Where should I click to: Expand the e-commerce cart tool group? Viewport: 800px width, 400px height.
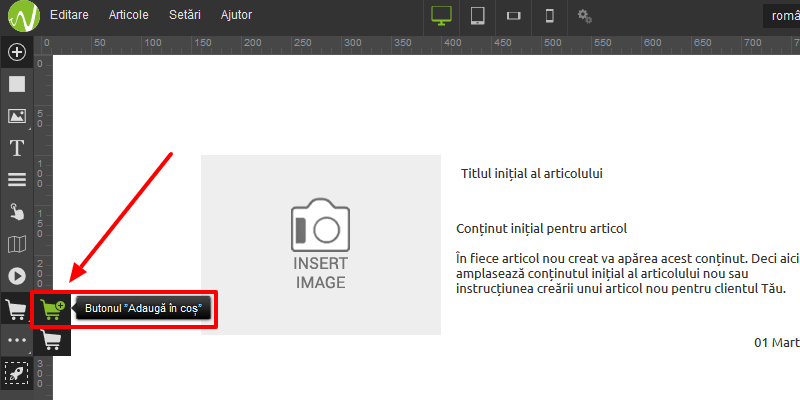(16, 308)
